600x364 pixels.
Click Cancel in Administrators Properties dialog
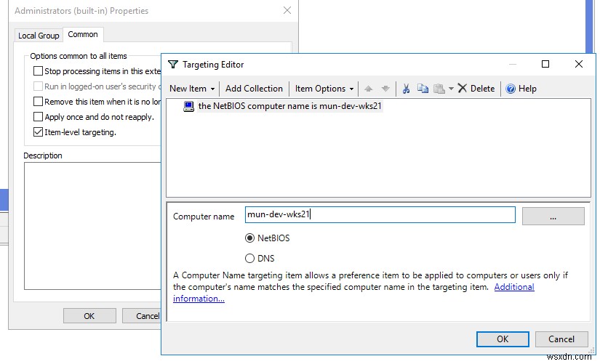point(142,316)
